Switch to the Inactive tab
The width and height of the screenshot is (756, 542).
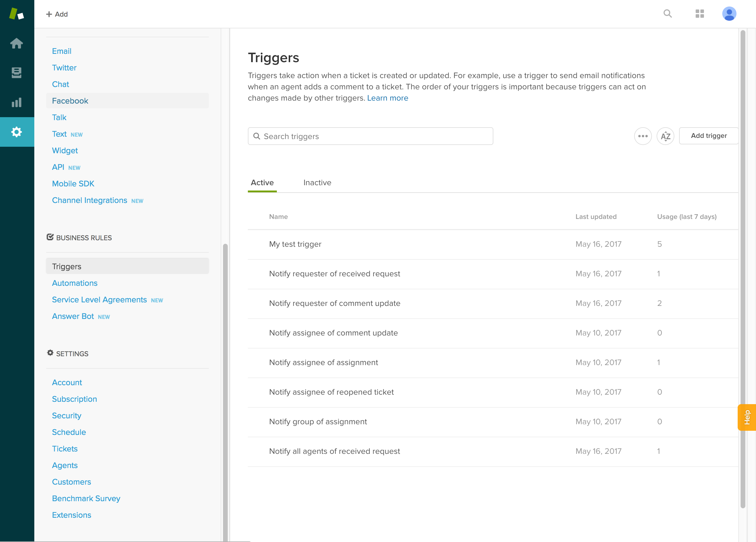[317, 183]
